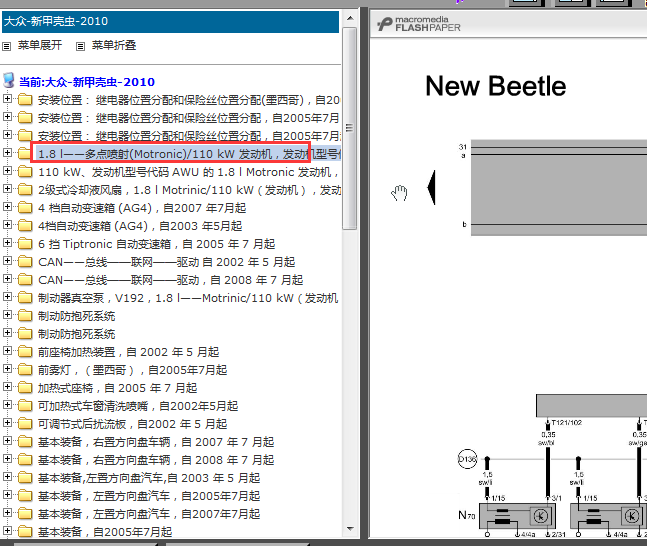647x546 pixels.
Task: Open 可加热式车窗清洗喷嘴 自2002年5月起 entry
Action: pos(138,406)
